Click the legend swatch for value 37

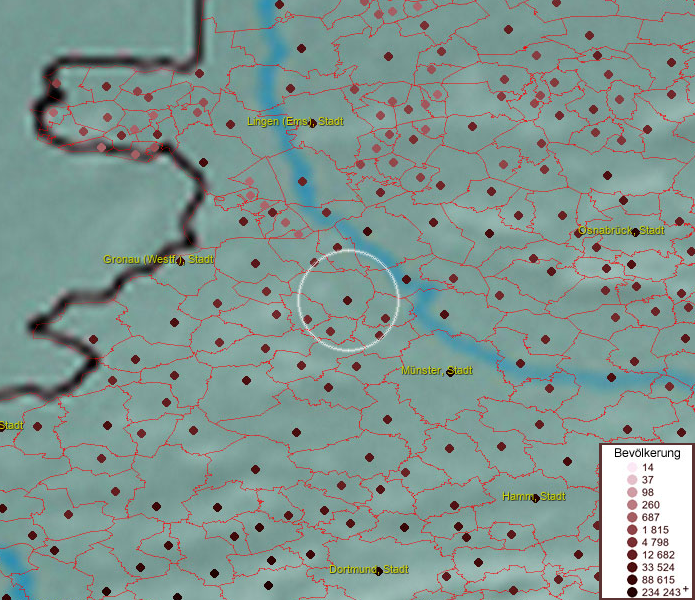click(x=632, y=479)
